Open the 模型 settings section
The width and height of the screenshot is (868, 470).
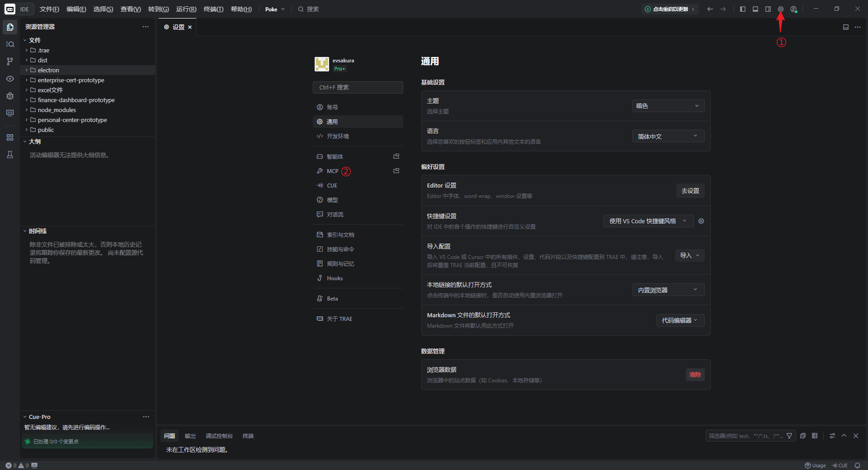tap(358, 200)
